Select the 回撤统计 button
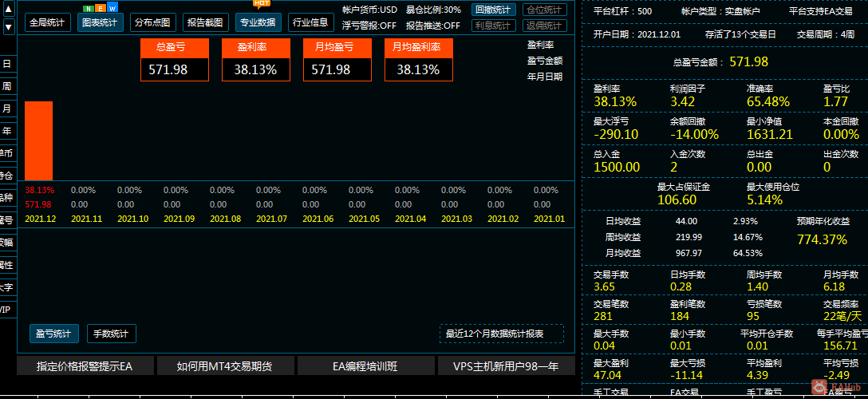 tap(494, 10)
